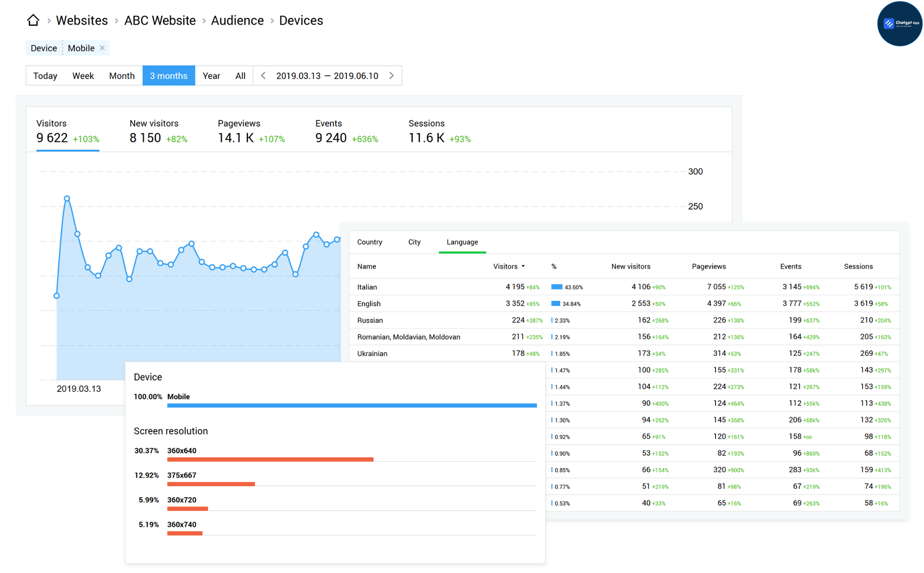The image size is (924, 573).
Task: Go to next date period arrow
Action: coord(392,76)
